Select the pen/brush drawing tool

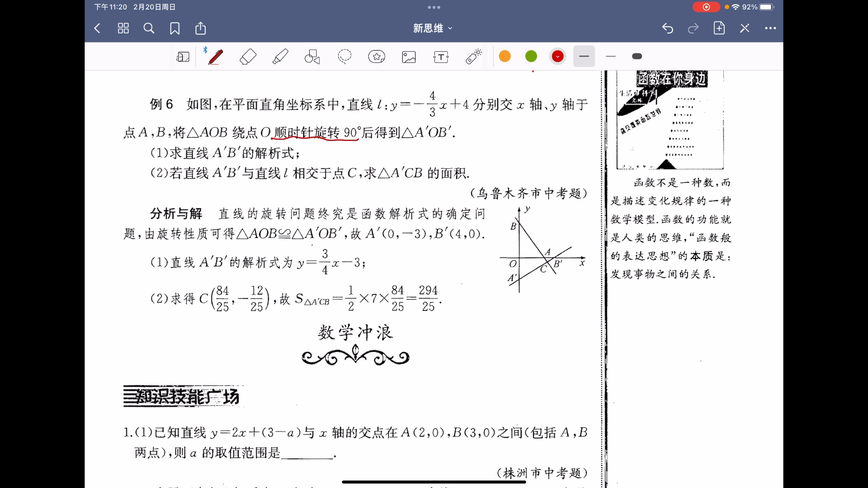215,56
